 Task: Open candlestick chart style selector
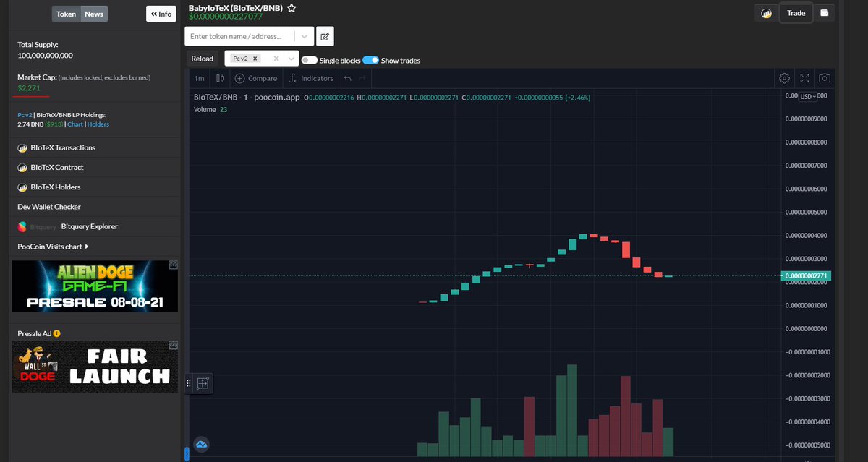click(x=220, y=78)
